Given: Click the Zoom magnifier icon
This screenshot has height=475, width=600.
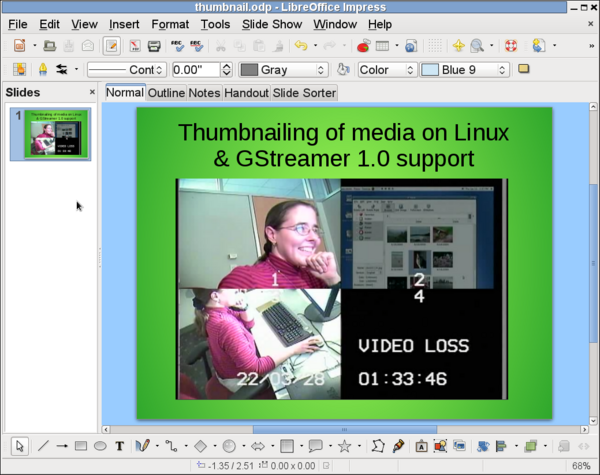Looking at the screenshot, I should pyautogui.click(x=477, y=46).
